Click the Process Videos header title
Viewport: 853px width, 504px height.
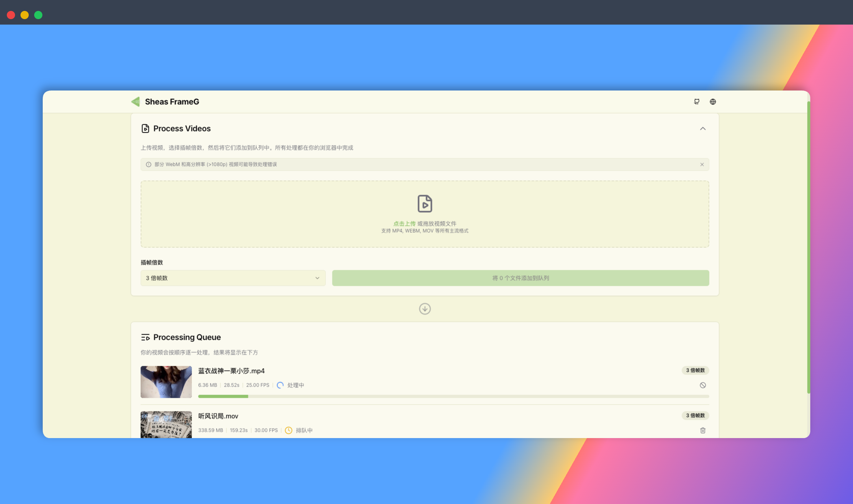(182, 129)
